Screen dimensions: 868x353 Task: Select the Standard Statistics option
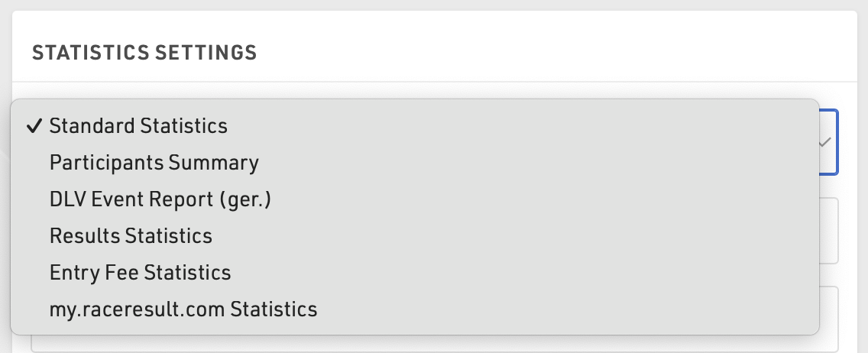tap(138, 126)
